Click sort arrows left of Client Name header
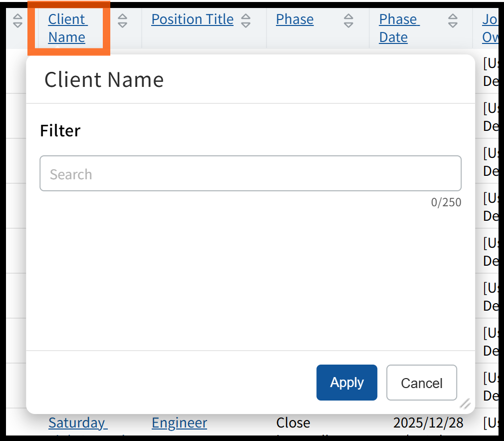Screen dimensions: 504x441 17,20
